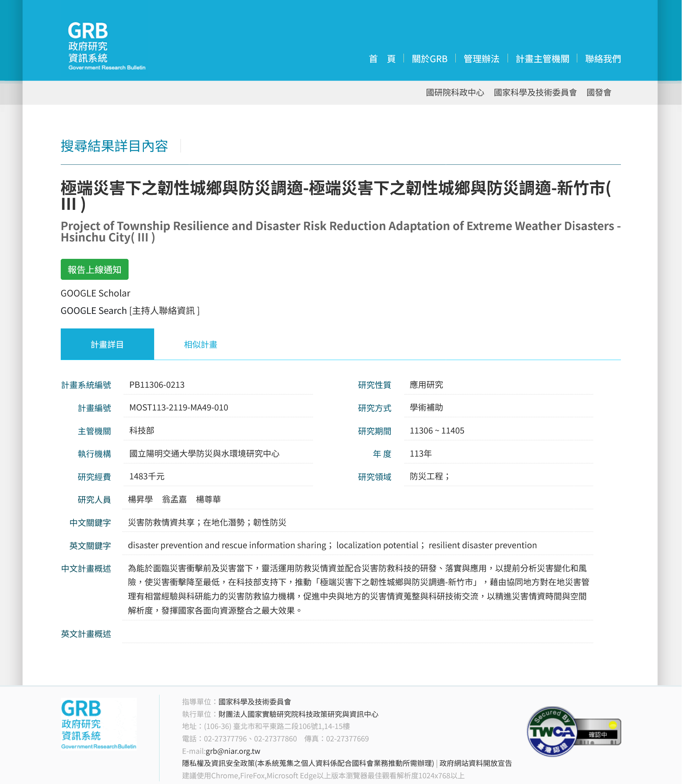Screen dimensions: 682x784
Task: Open 關於GRB menu item
Action: (x=429, y=59)
